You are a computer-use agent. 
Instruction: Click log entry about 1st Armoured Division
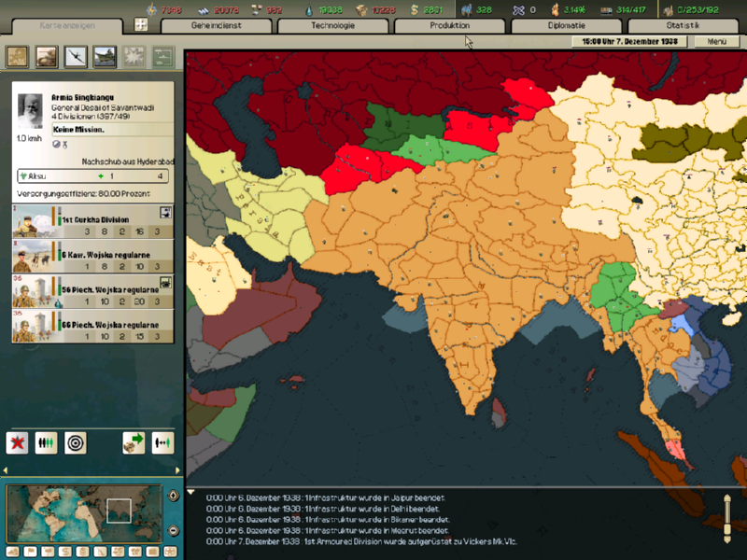[x=361, y=542]
